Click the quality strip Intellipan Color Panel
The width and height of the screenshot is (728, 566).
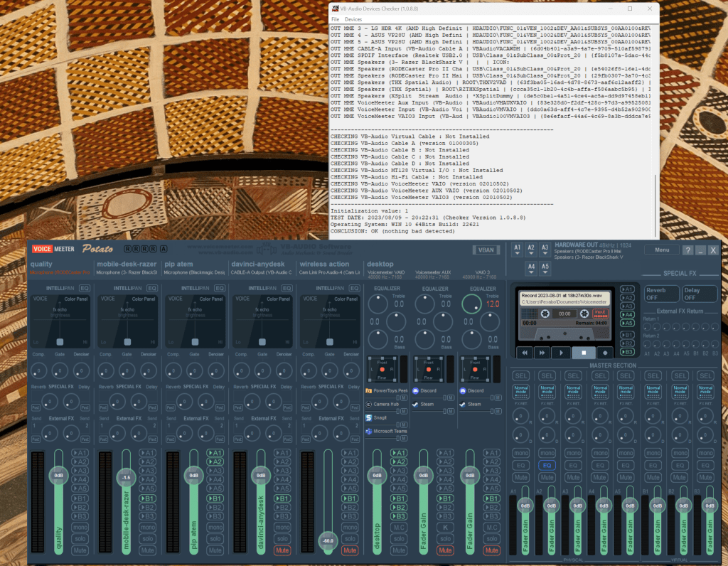pyautogui.click(x=60, y=321)
